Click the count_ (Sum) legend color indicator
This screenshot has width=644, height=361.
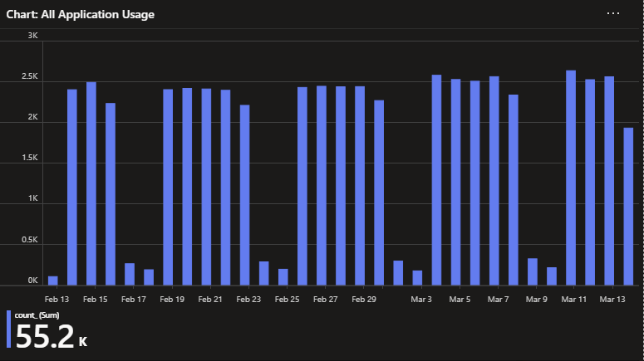[8, 329]
